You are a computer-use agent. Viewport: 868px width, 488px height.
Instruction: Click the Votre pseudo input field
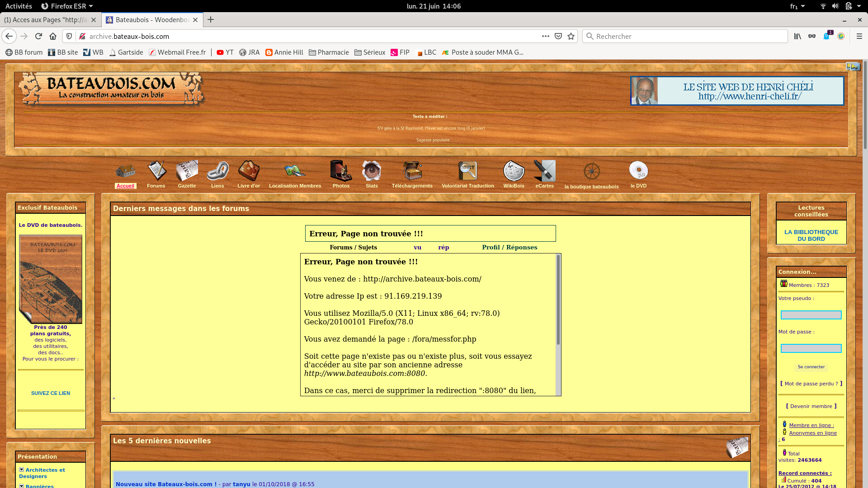pos(811,315)
